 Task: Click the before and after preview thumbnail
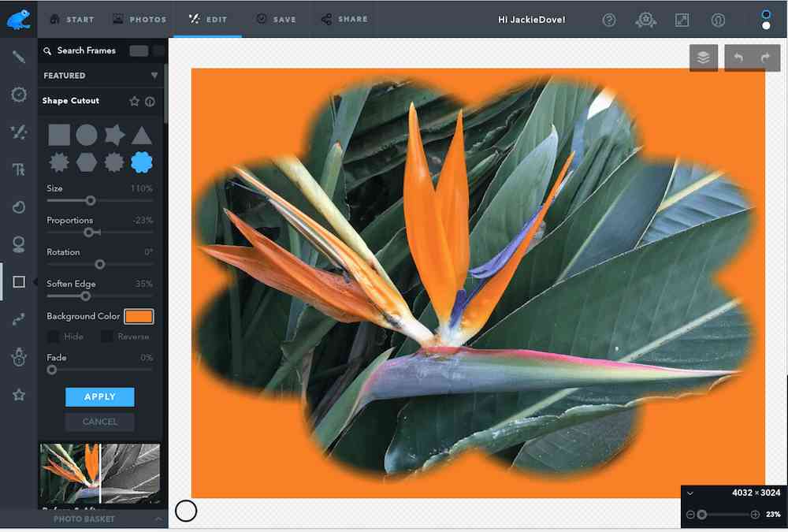tap(99, 473)
